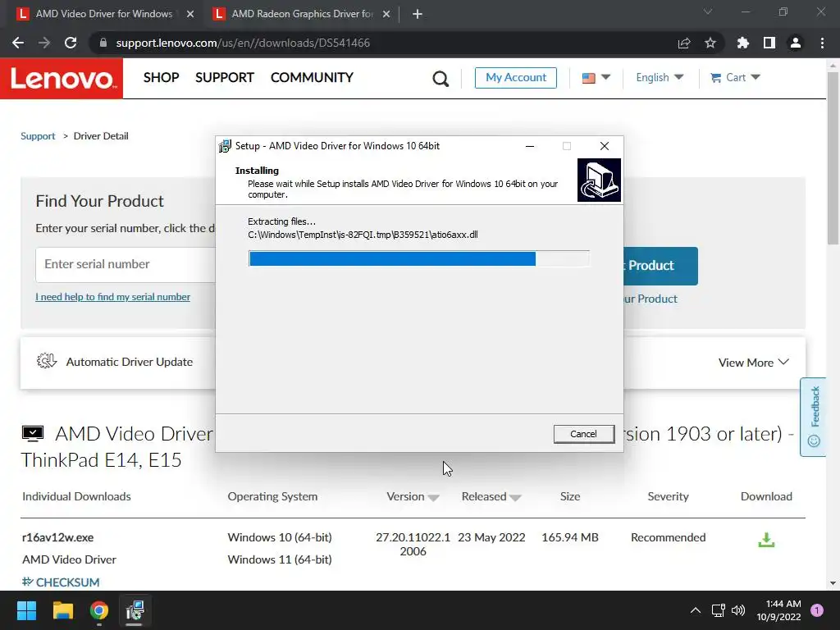Close the AMD Radeon Graphics Driver tab
Viewport: 840px width, 630px height.
point(386,15)
